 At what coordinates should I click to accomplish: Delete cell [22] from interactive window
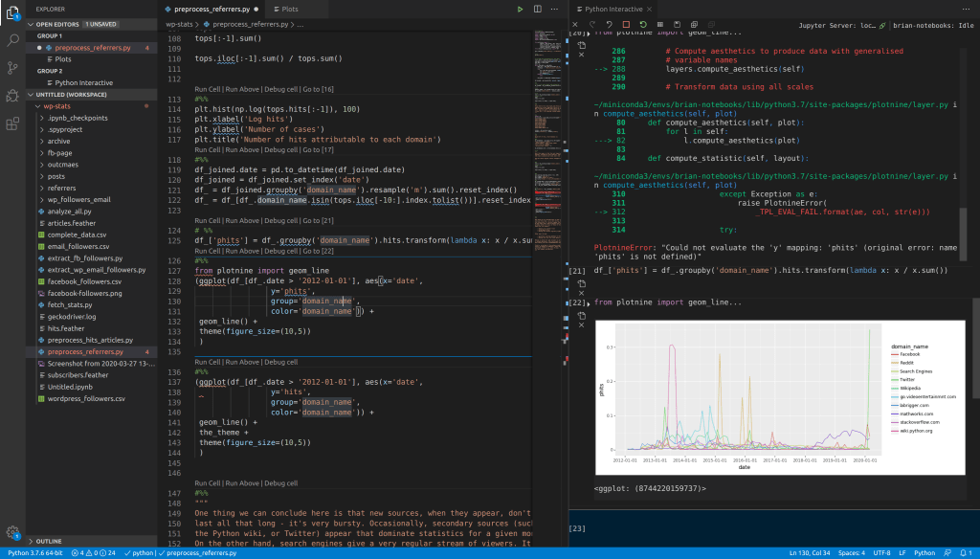[x=581, y=325]
